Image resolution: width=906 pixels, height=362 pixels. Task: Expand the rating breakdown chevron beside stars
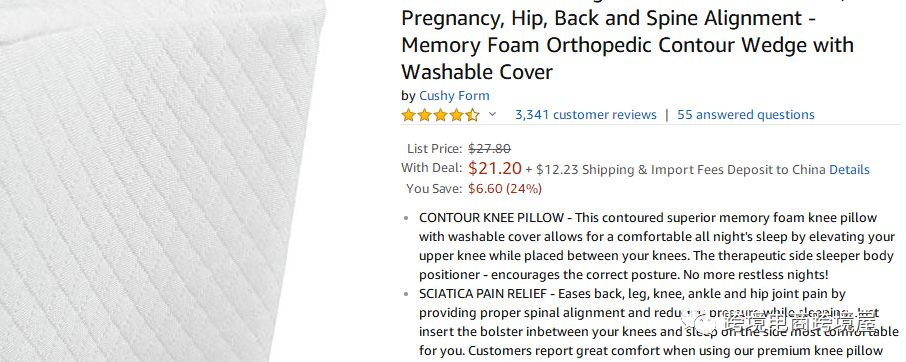pos(492,114)
